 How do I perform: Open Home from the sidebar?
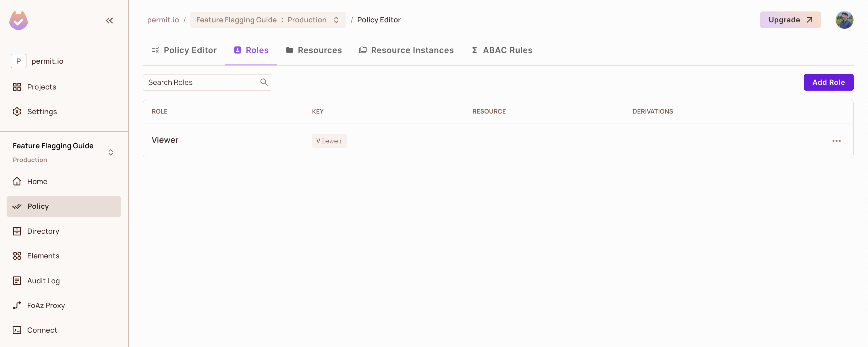[x=37, y=182]
